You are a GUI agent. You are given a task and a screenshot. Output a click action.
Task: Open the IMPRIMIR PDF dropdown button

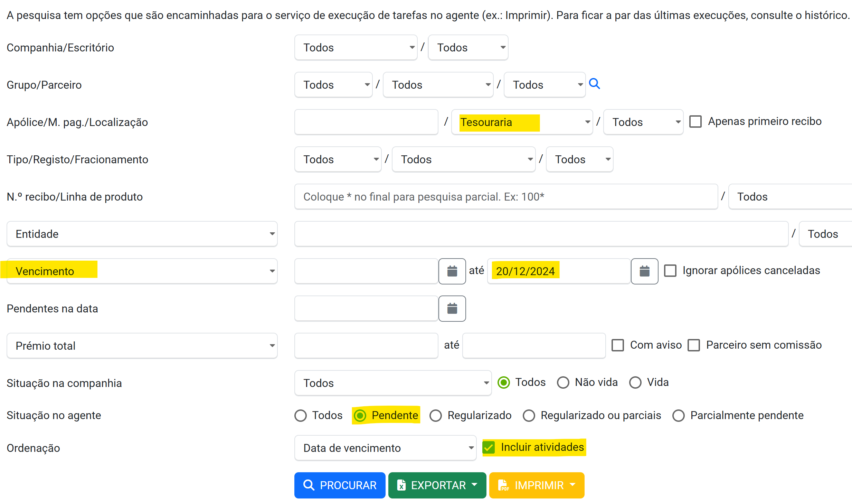pyautogui.click(x=537, y=485)
